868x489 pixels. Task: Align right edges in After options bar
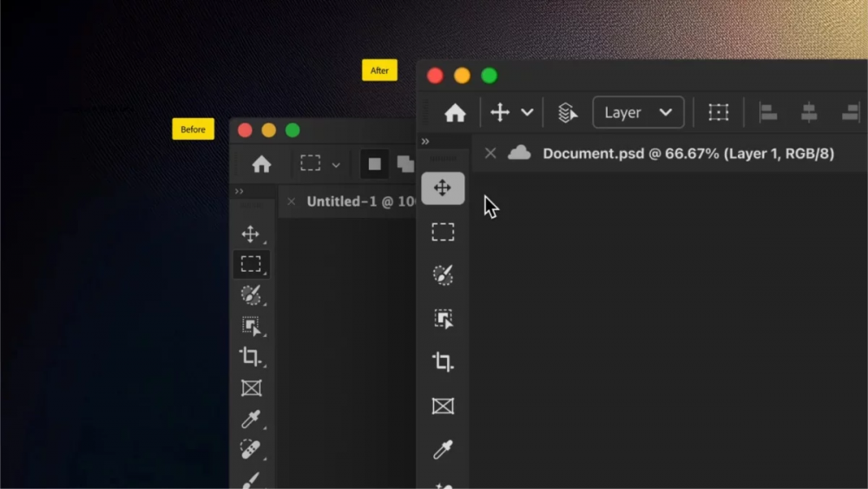(x=851, y=112)
